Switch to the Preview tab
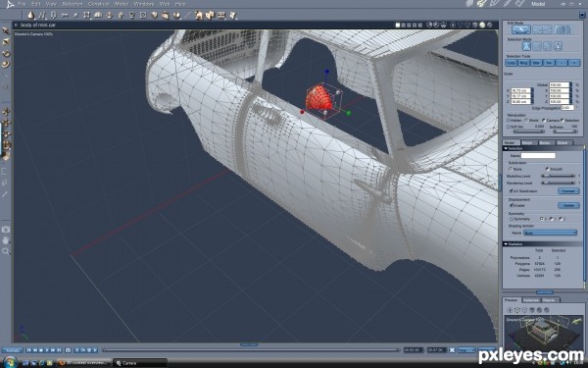This screenshot has height=368, width=588. click(x=511, y=300)
